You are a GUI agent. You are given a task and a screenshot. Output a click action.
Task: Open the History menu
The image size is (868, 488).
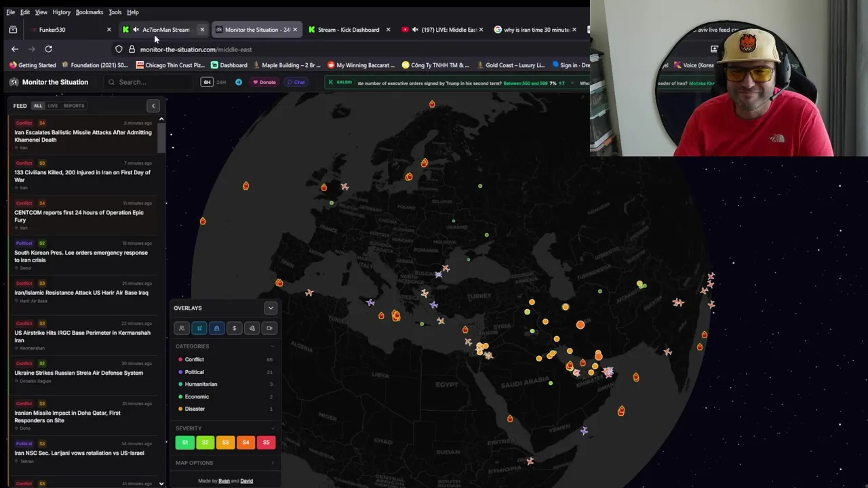[x=61, y=12]
